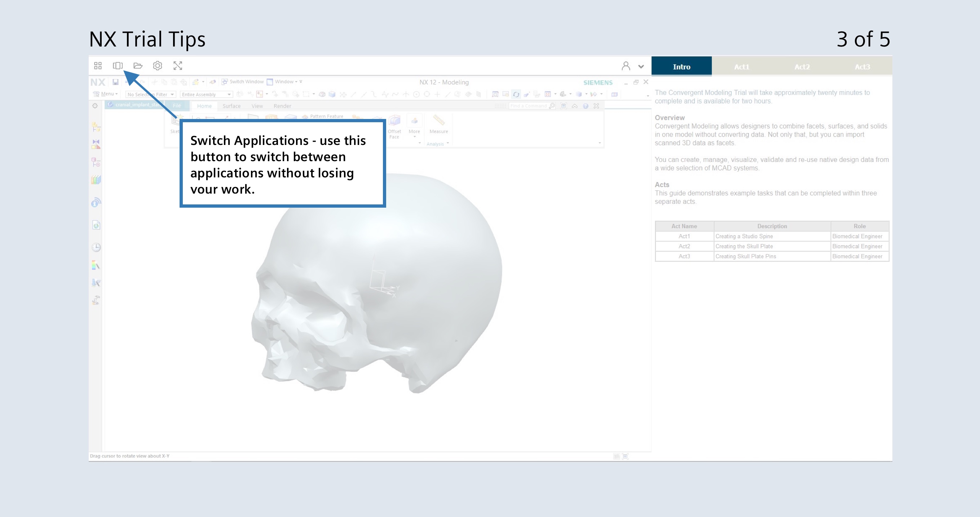Collapse the ribbon with the up chevron

point(575,106)
